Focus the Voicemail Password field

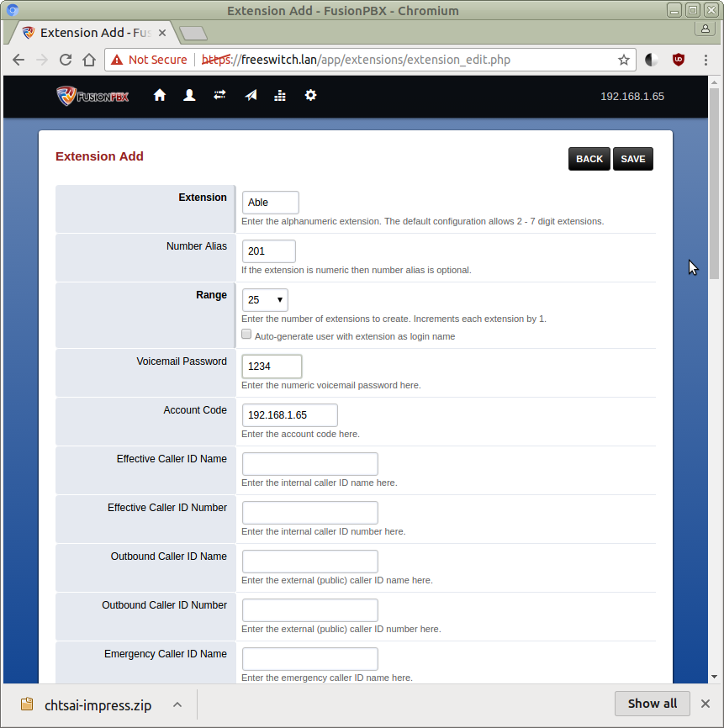pyautogui.click(x=272, y=367)
